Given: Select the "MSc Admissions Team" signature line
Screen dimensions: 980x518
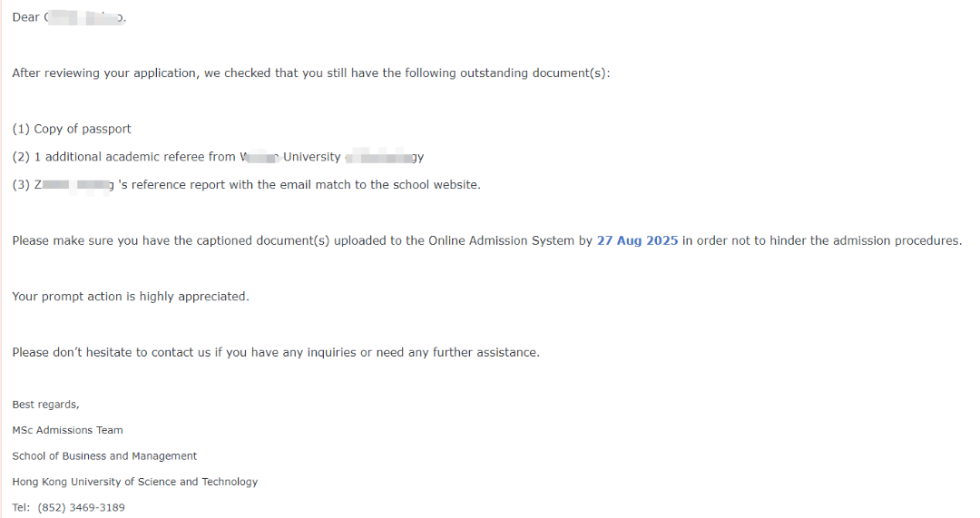Looking at the screenshot, I should point(67,430).
